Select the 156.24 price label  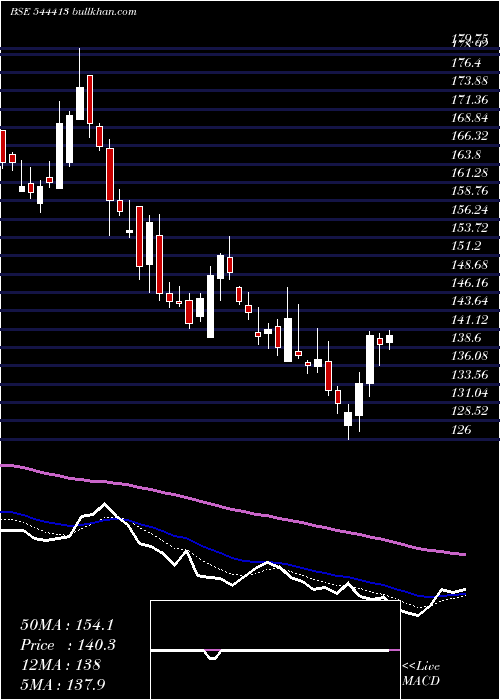pyautogui.click(x=470, y=209)
